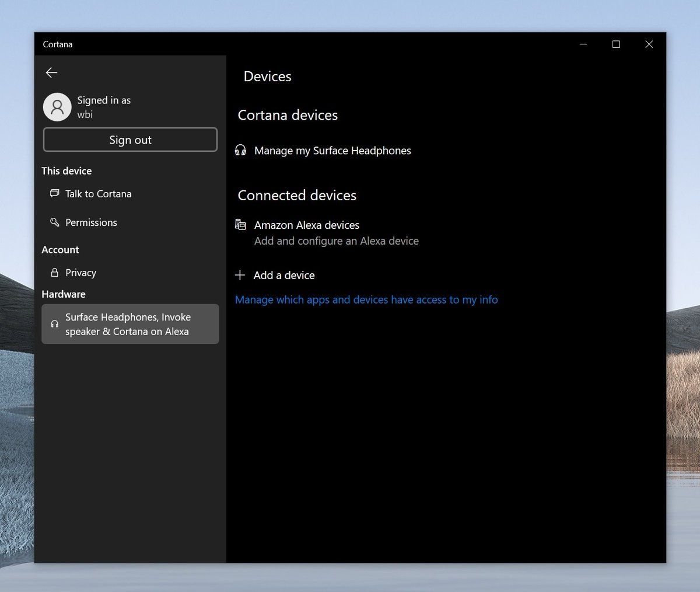
Task: Click the key icon next to Permissions
Action: point(54,222)
